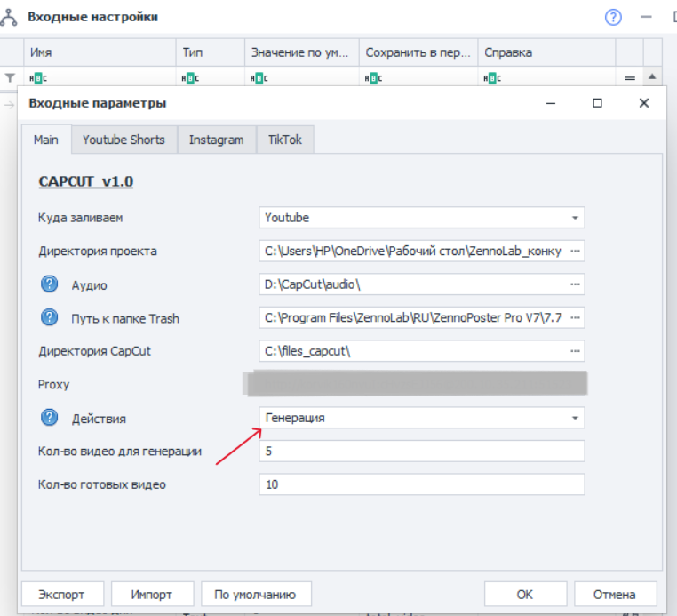Open the Действия dropdown arrow
This screenshot has height=616, width=677.
coord(575,418)
